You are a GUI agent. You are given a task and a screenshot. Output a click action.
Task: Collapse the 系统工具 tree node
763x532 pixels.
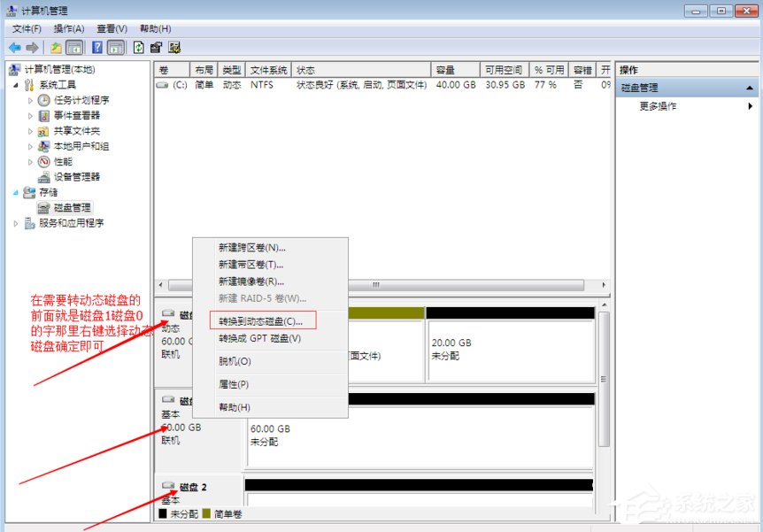coord(18,83)
